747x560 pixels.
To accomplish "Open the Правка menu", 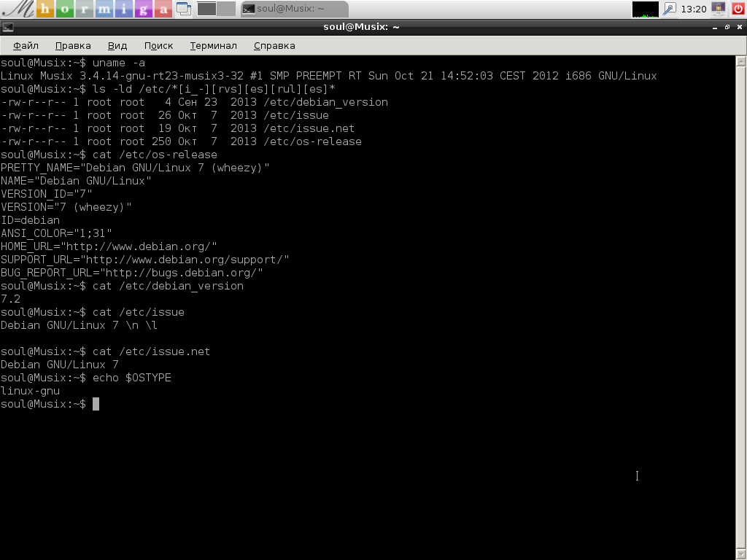I will click(x=73, y=46).
